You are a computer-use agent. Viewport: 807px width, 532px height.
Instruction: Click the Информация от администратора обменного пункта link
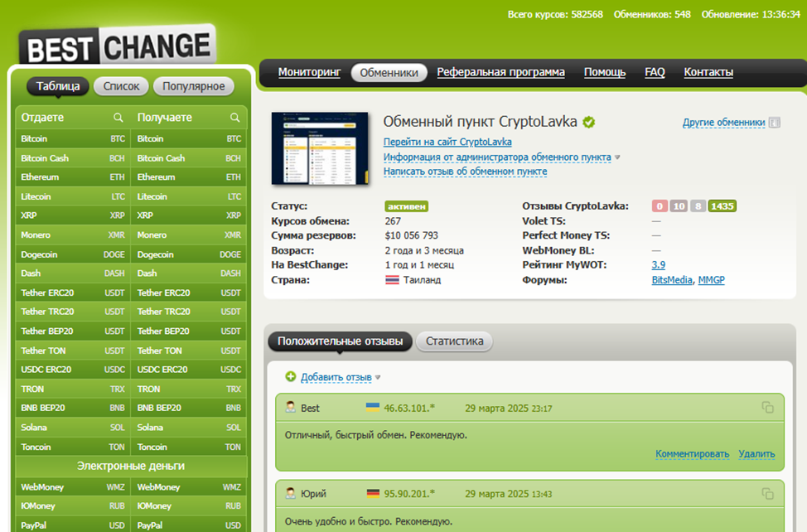[x=497, y=157]
